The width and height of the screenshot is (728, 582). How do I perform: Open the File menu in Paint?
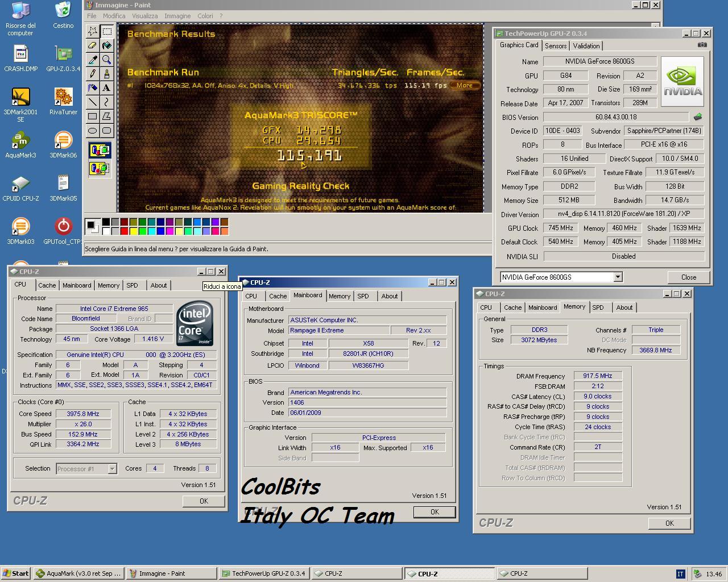(x=92, y=16)
